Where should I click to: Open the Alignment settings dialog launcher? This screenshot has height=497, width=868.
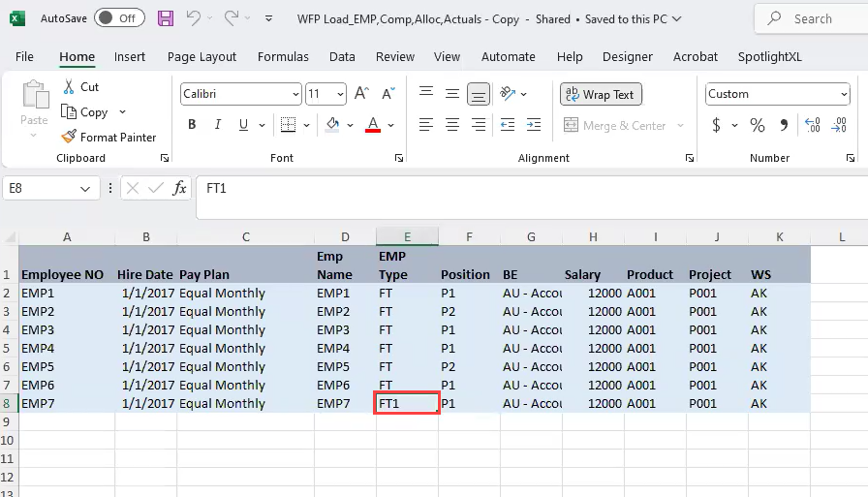pyautogui.click(x=689, y=158)
